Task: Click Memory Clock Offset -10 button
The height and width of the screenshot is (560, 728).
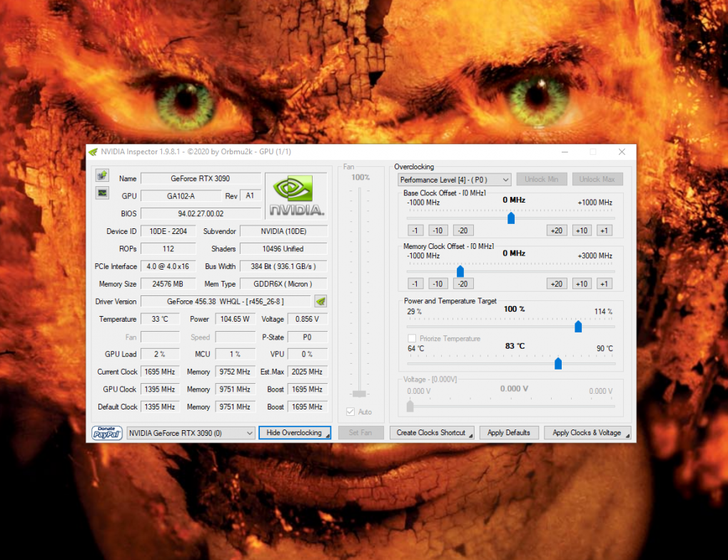Action: (x=438, y=284)
